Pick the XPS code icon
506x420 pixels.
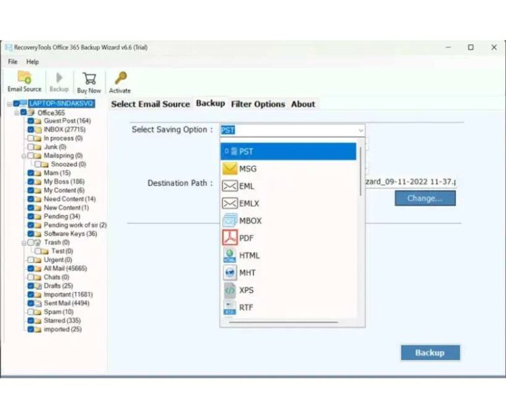(x=230, y=290)
